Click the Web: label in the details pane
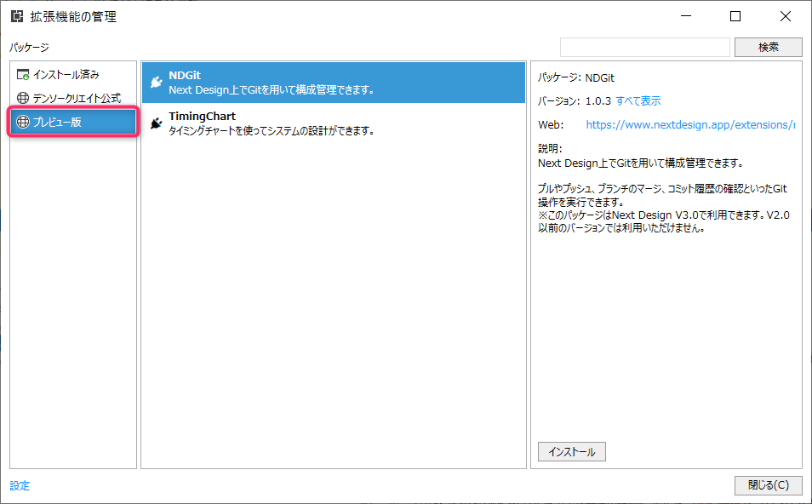Viewport: 812px width, 504px height. coord(551,125)
